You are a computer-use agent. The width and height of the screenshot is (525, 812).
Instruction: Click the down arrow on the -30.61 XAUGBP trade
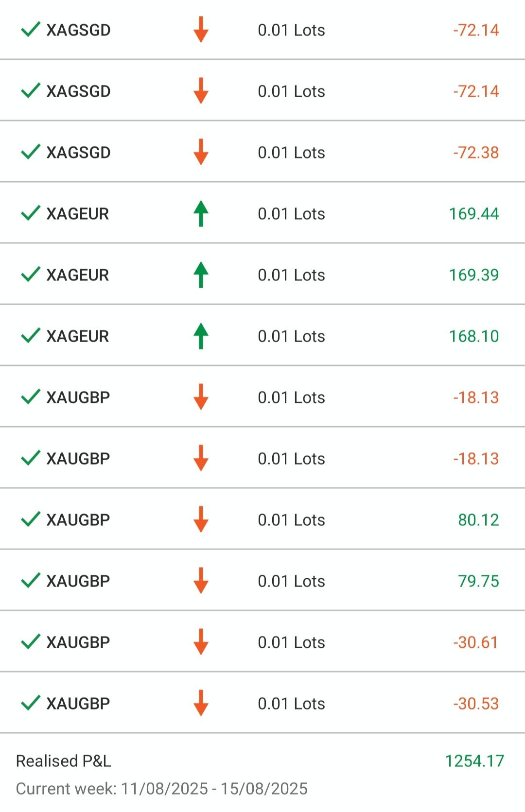click(201, 642)
